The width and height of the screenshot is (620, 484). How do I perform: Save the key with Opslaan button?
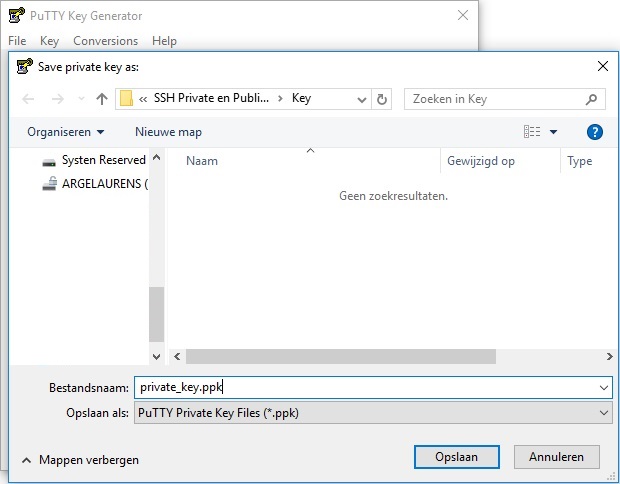click(x=457, y=457)
